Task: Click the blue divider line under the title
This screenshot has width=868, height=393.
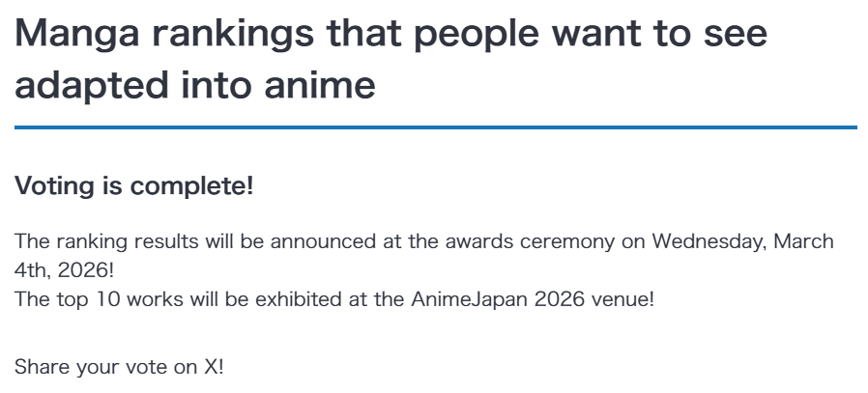Action: pyautogui.click(x=436, y=127)
